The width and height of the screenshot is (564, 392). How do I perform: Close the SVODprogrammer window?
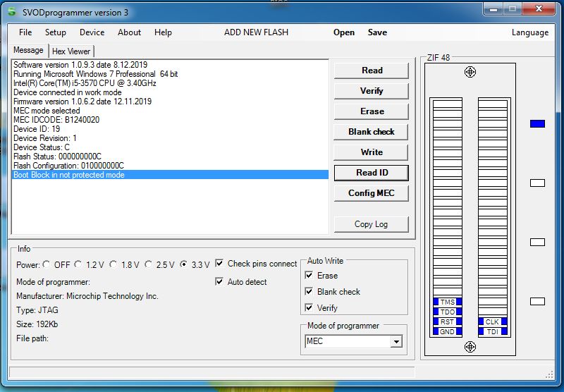[x=539, y=9]
